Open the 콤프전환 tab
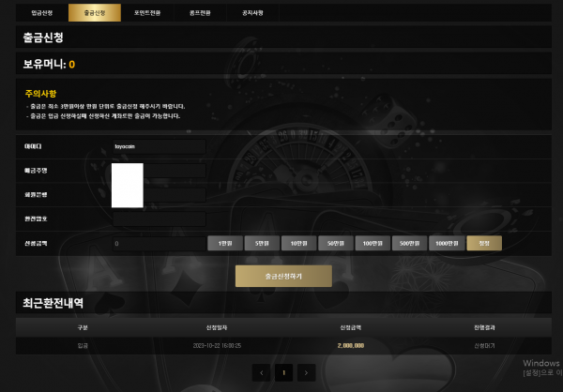Viewport: 563px width, 392px height. pyautogui.click(x=201, y=13)
